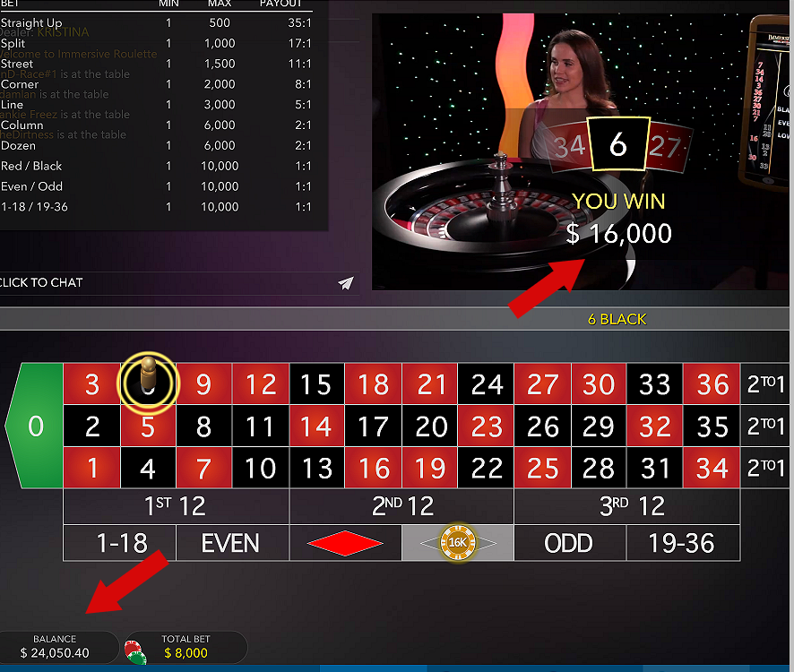Click the top row 2 to 1 column bet
Screen dimensions: 794x672
click(x=765, y=383)
